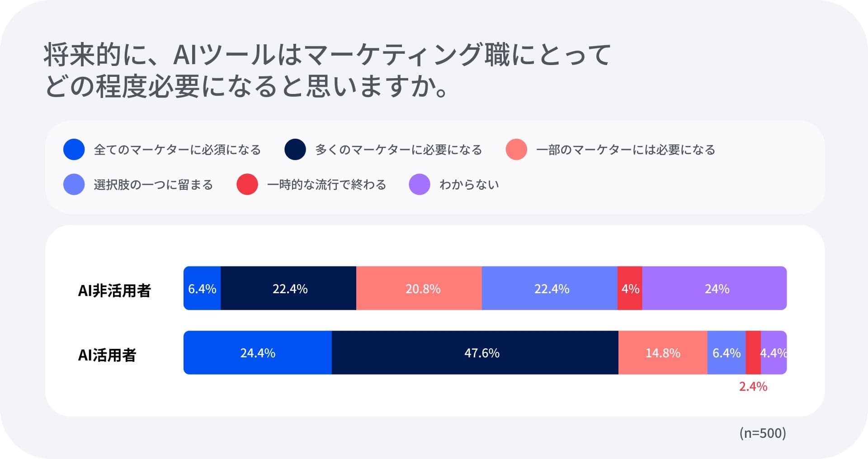Click the AI活用者 row label
Screen dimensions: 868x459
(107, 355)
